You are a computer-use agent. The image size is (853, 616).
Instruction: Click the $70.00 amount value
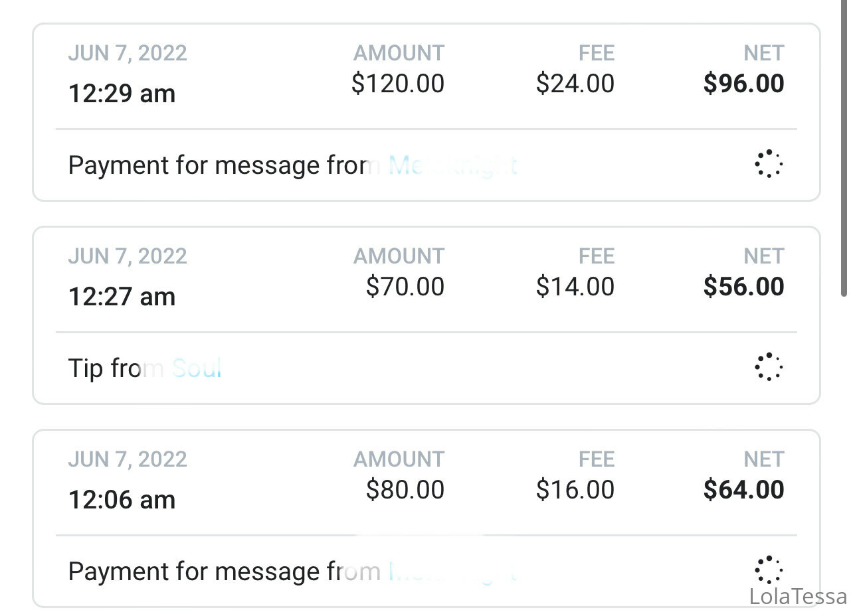coord(405,287)
